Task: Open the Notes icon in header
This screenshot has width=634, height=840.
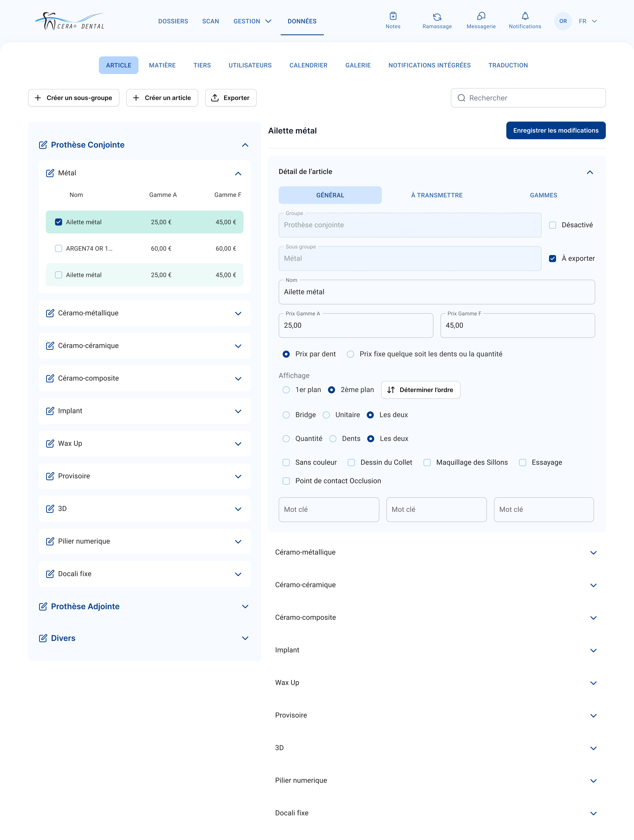Action: [393, 16]
